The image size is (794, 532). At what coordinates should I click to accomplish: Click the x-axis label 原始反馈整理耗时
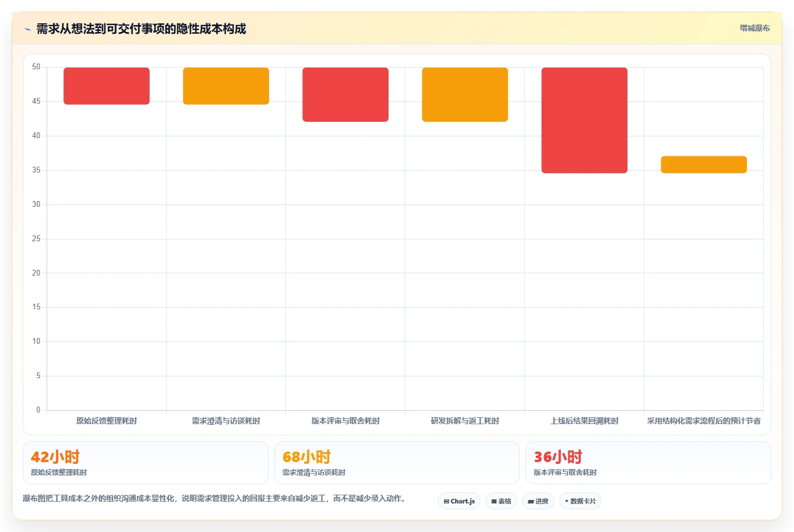[x=107, y=421]
